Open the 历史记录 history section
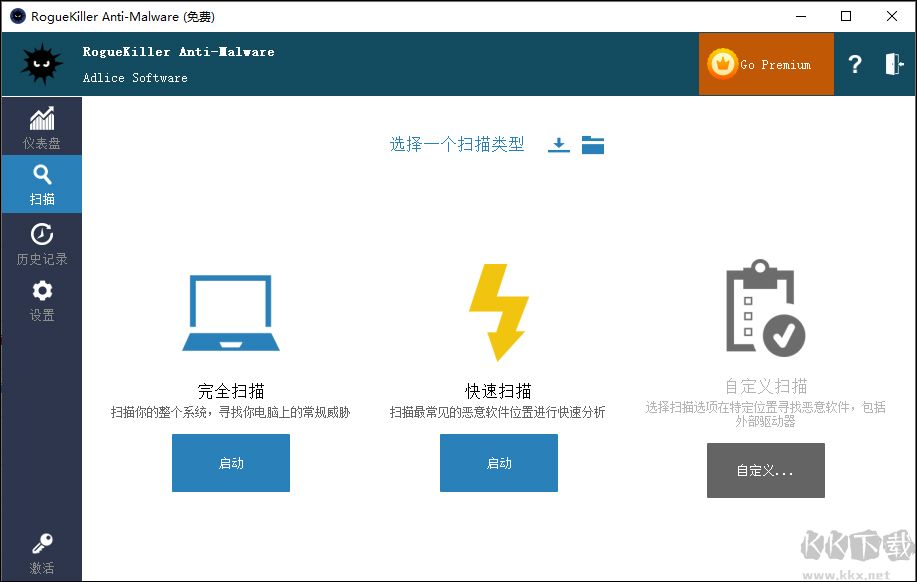 42,244
